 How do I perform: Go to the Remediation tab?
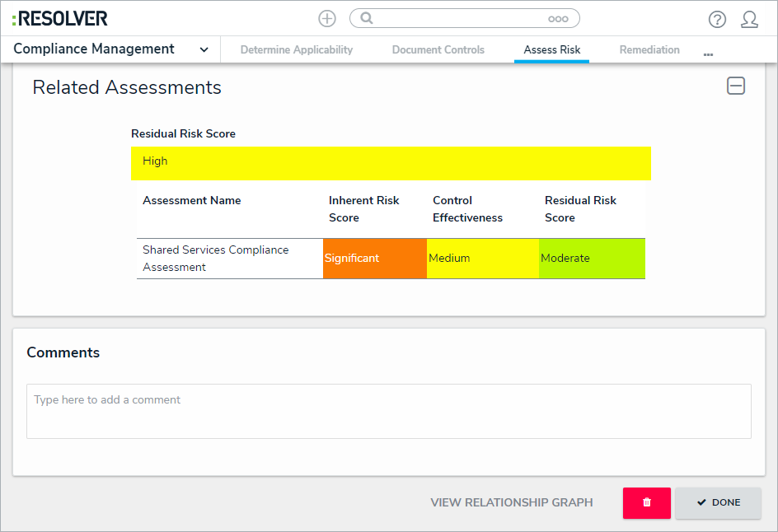(x=649, y=50)
